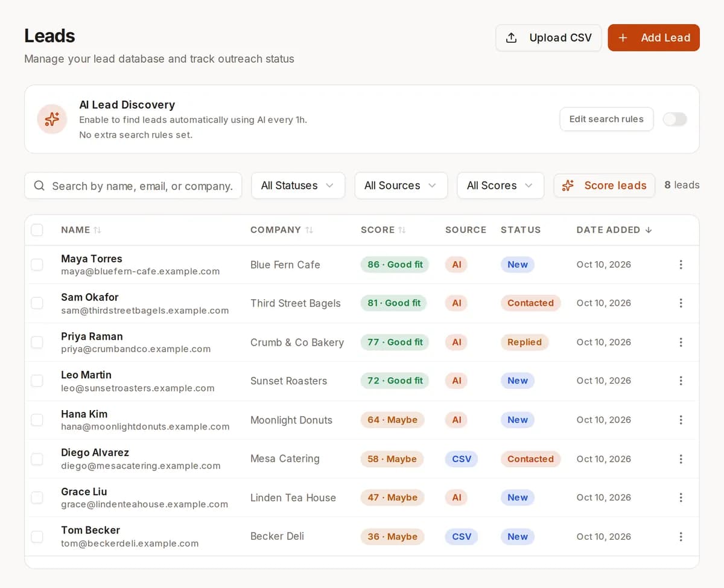Click the email sam@thirdstreetbagels.example.com
Viewport: 724px width, 588px height.
145,311
